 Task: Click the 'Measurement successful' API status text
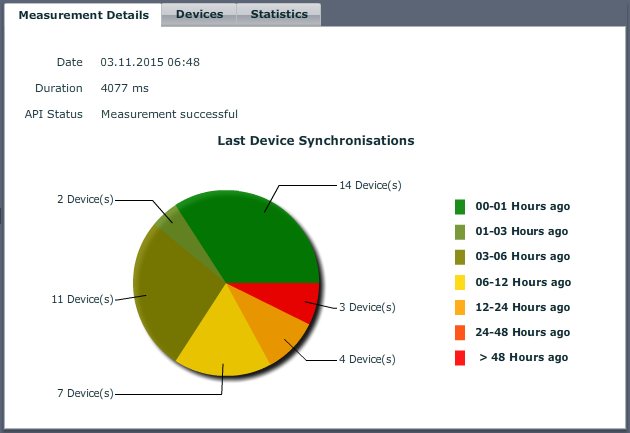(169, 114)
